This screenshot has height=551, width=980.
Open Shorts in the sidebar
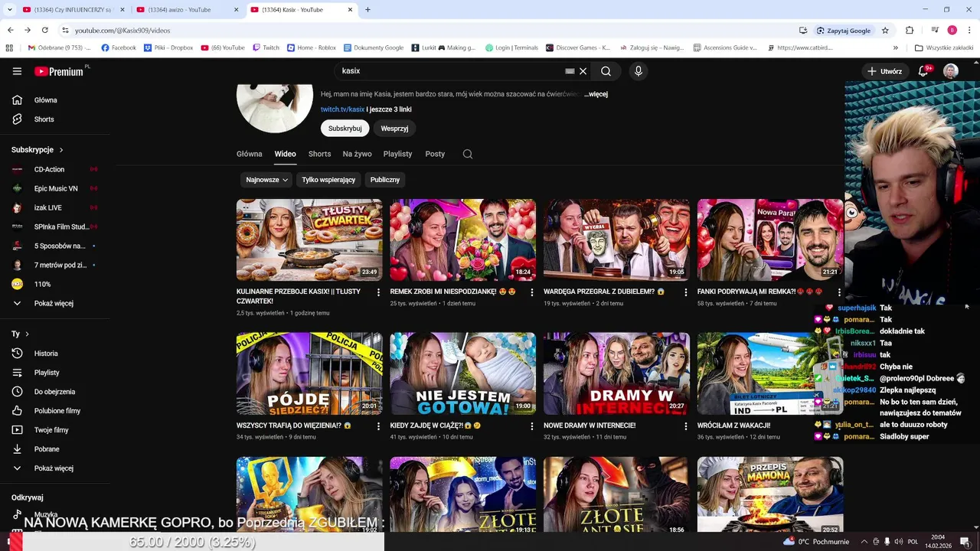tap(45, 119)
